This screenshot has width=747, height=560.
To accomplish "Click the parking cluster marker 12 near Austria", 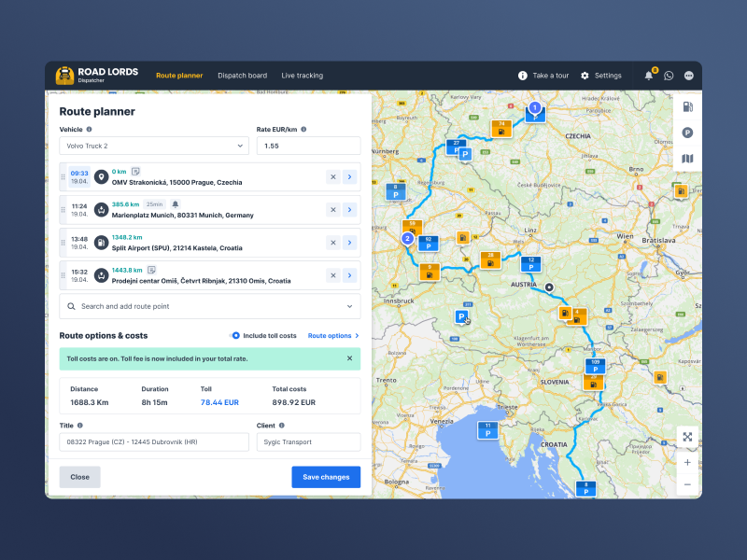I will (531, 264).
